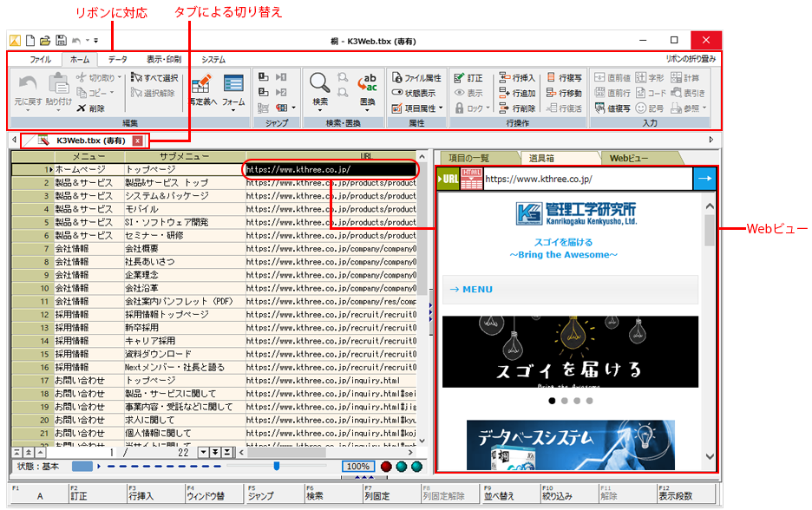Click the Web view URL address field
The width and height of the screenshot is (812, 510).
(588, 179)
